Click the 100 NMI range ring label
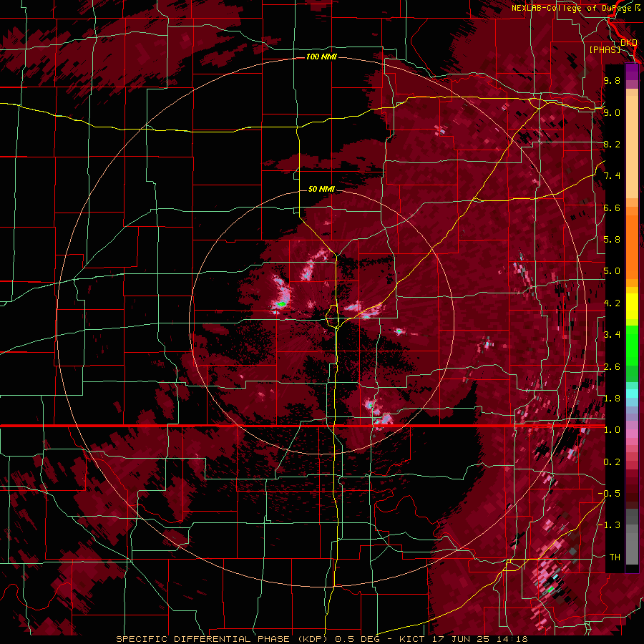Screen dimensions: 644x644 point(321,57)
